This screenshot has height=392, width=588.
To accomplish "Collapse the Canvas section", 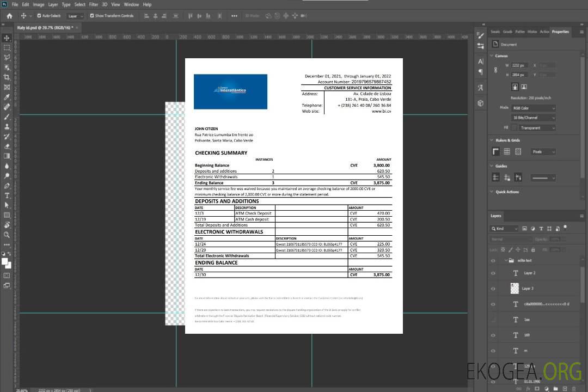I will [492, 56].
